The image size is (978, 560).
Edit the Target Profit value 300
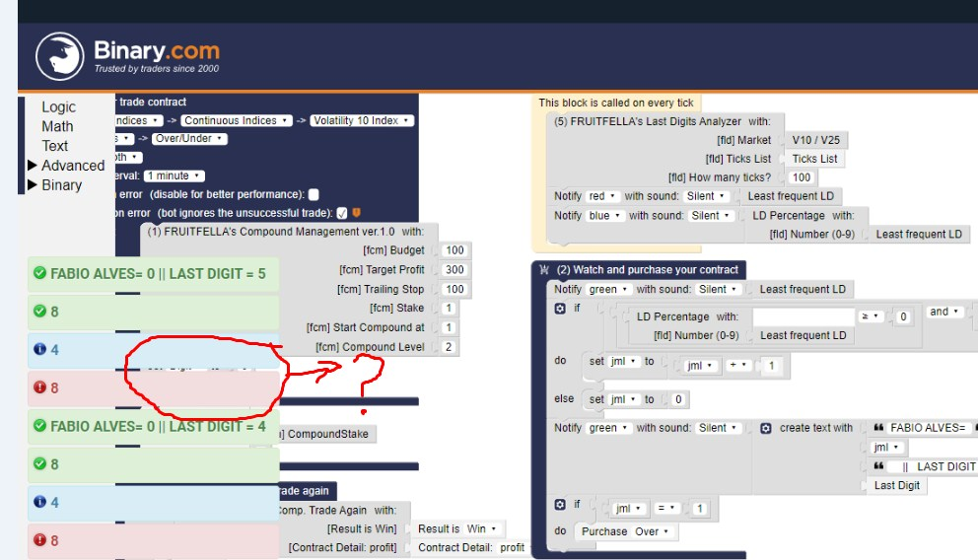coord(454,269)
